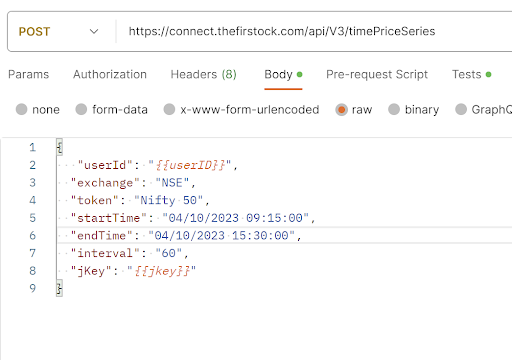The image size is (512, 360).
Task: Click the "userId" key in editor
Action: 105,165
